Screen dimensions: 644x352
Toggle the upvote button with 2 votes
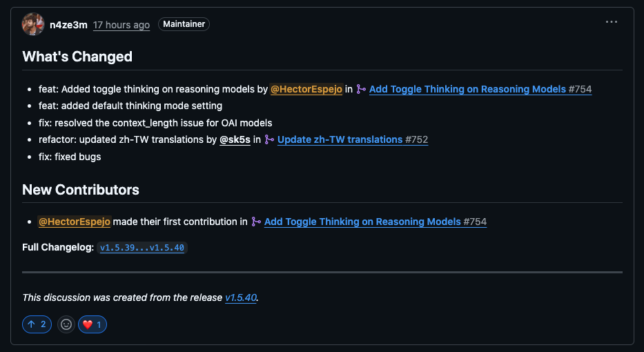pyautogui.click(x=37, y=324)
